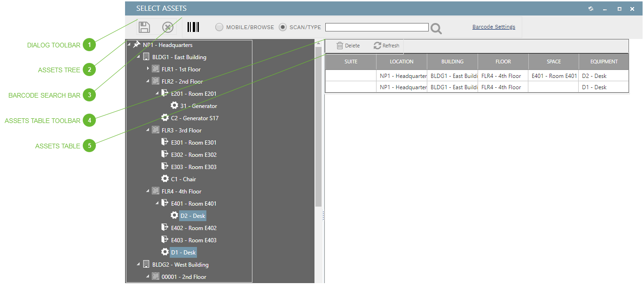Click the trash icon on the Delete button
Screen dimensions: 644x285
(339, 45)
